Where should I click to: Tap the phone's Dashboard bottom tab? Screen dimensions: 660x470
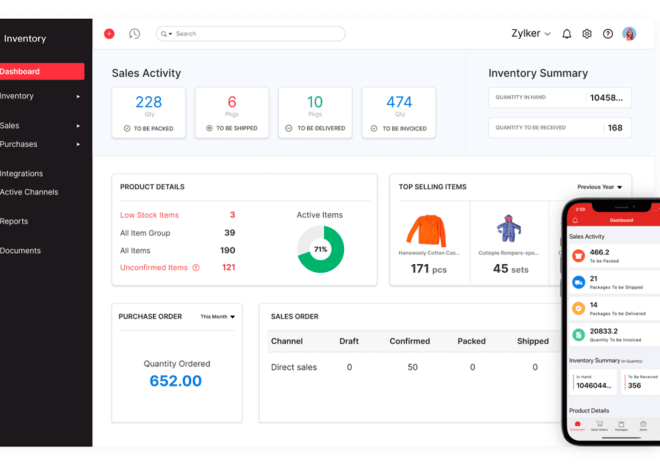tap(578, 426)
